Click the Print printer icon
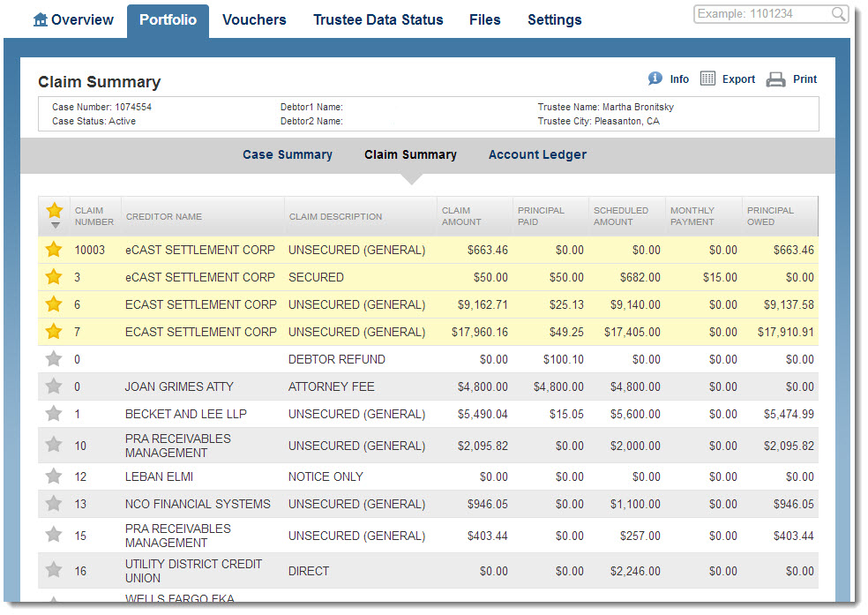The image size is (868, 615). 775,79
